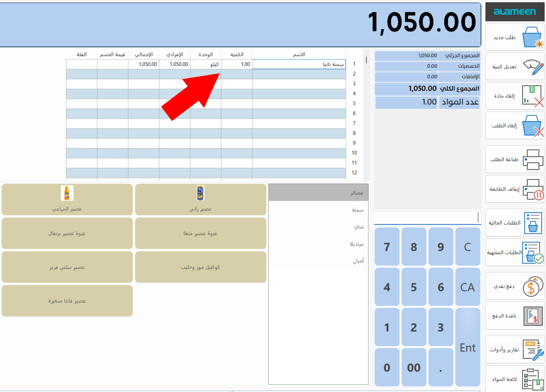Add عصير المراعي product to order
The image size is (546, 392).
(x=67, y=199)
